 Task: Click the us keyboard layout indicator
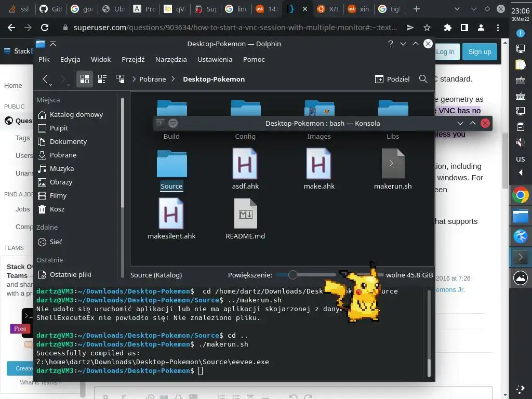click(x=520, y=159)
